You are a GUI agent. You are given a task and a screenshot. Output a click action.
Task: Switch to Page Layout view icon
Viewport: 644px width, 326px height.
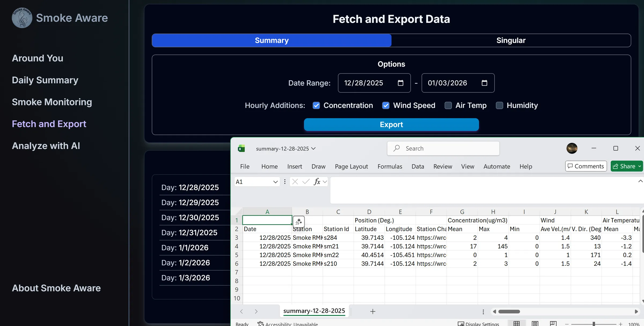535,324
